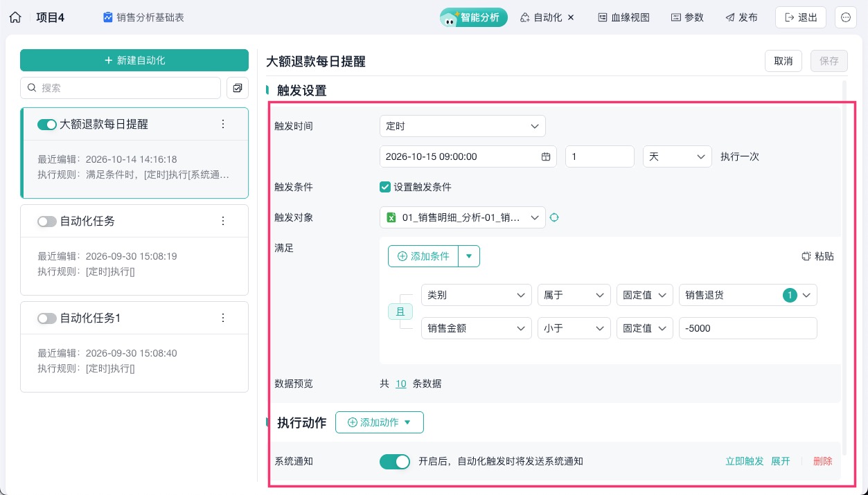Click the batch select icon beside search

(x=238, y=88)
